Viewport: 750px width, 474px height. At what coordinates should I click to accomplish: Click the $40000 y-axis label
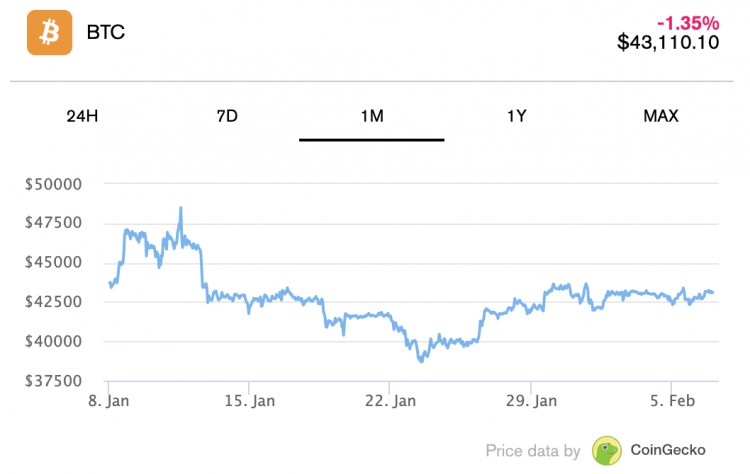tap(54, 342)
